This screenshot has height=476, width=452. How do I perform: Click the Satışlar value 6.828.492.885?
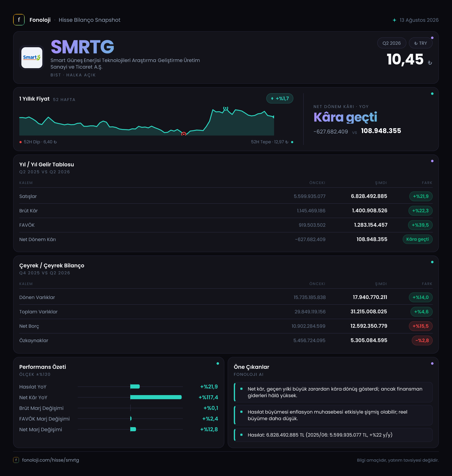369,196
